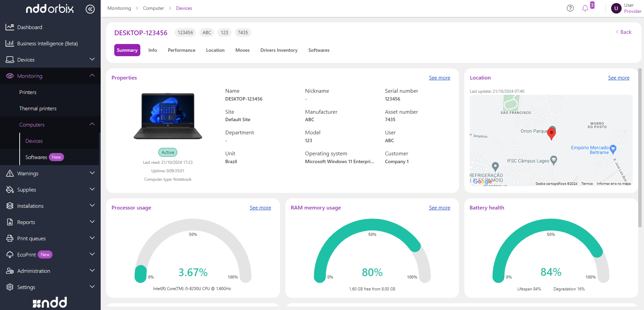Click the Warnings triangle icon
The width and height of the screenshot is (644, 310).
[9, 173]
